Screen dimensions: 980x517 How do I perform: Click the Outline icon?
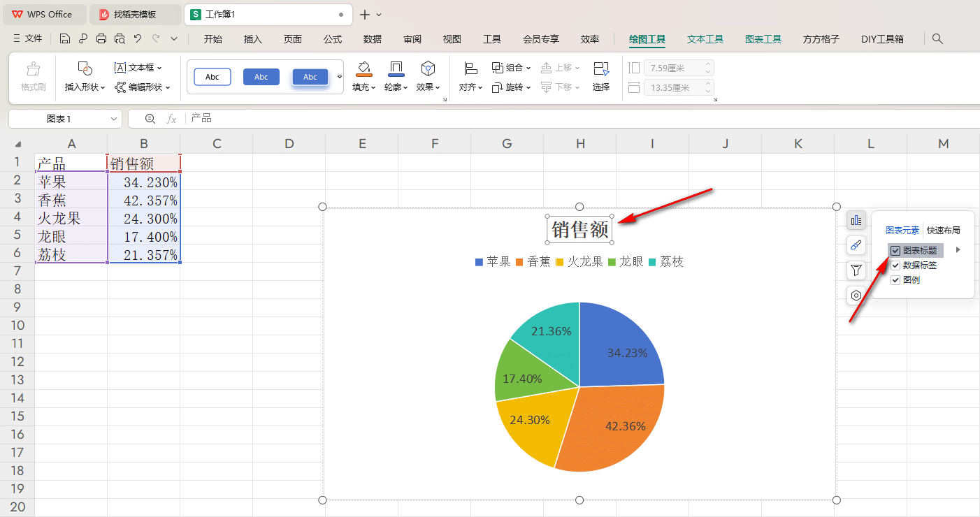coord(396,68)
